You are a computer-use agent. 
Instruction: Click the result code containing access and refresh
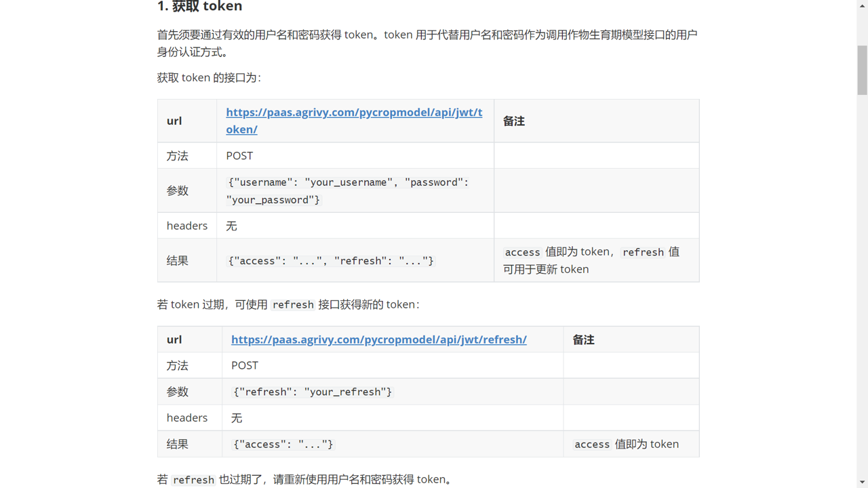tap(331, 261)
